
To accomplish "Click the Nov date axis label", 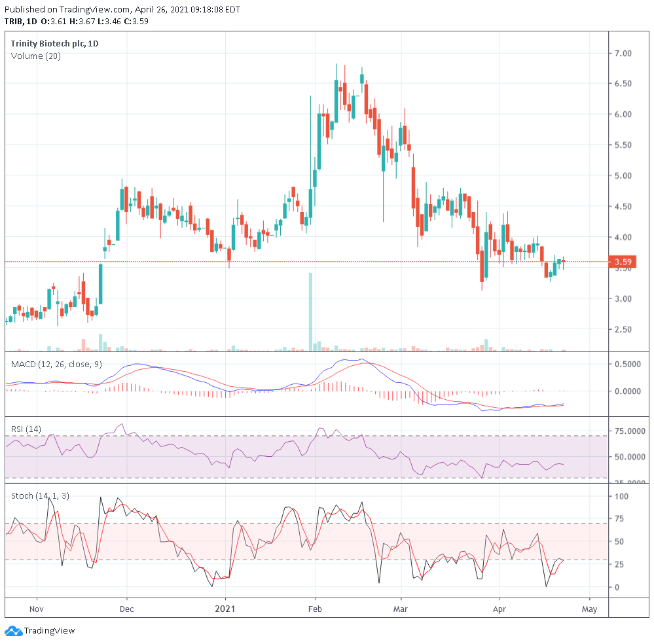I will pyautogui.click(x=37, y=609).
